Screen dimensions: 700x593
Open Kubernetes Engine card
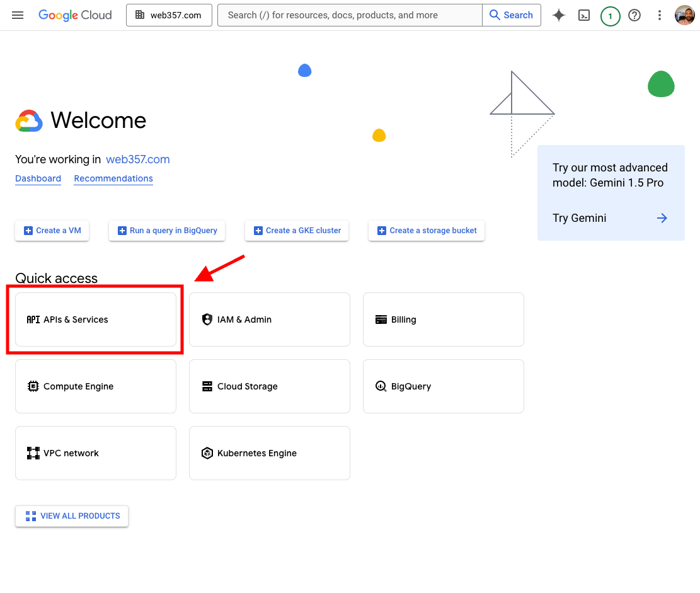tap(270, 453)
